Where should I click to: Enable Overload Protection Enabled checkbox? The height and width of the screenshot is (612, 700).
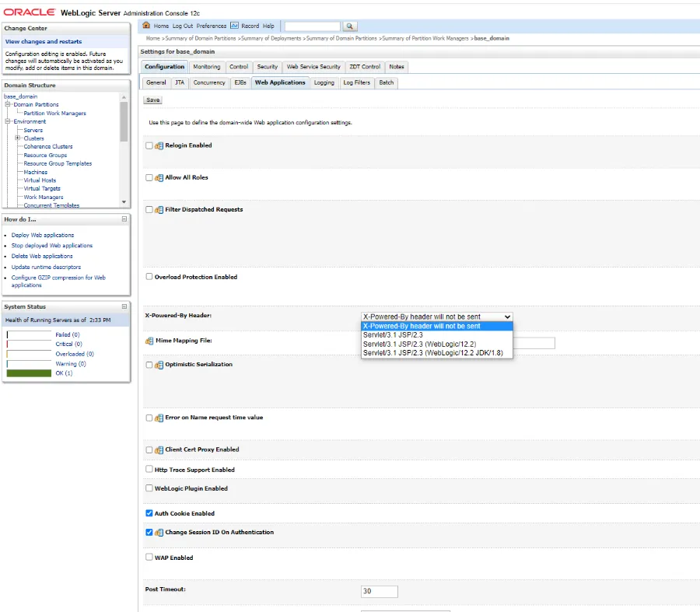pos(149,277)
